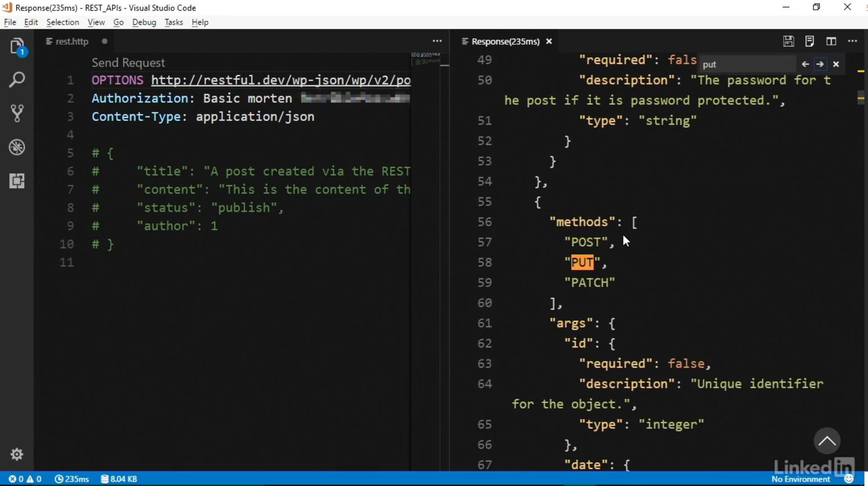This screenshot has width=868, height=486.
Task: Click the commented "title" line
Action: pyautogui.click(x=251, y=171)
